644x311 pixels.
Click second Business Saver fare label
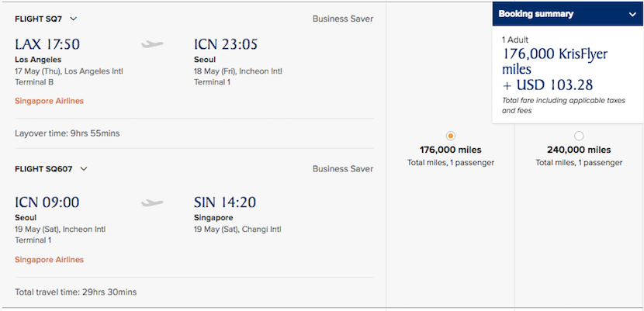coord(342,168)
